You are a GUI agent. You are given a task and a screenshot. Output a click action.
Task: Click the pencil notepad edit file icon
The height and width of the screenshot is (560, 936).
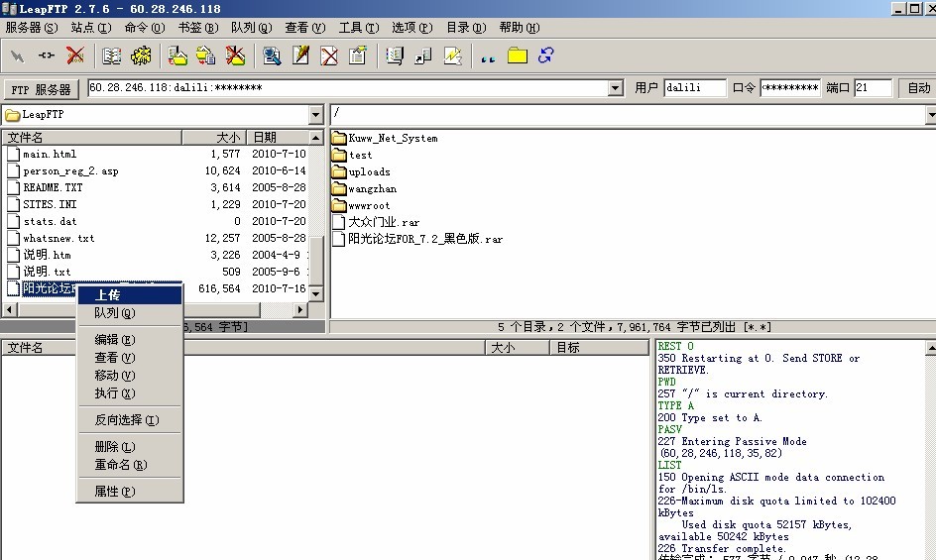(300, 56)
